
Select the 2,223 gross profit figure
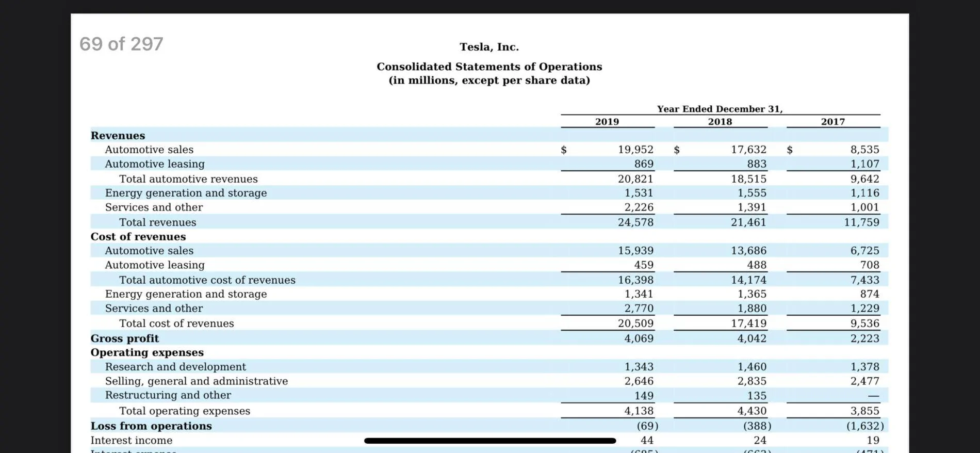point(864,338)
